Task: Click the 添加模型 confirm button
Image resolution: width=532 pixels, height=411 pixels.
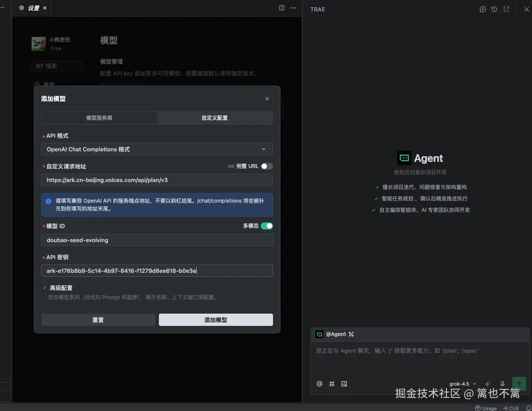Action: tap(216, 320)
